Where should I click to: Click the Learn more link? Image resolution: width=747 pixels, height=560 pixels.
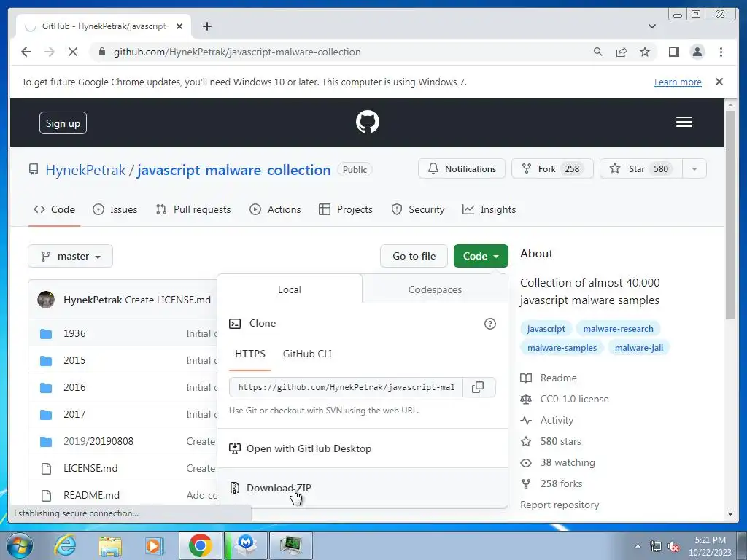tap(678, 82)
